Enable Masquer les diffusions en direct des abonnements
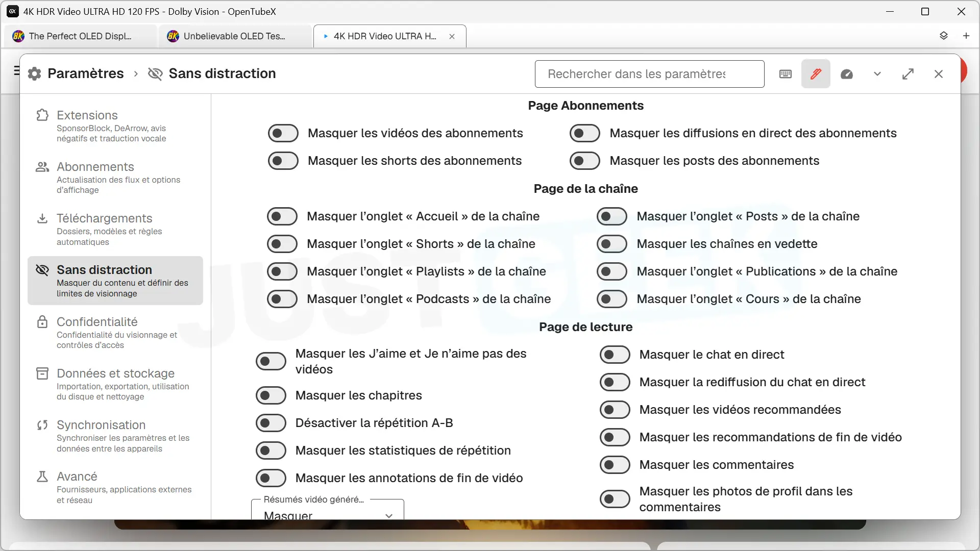Screen dimensions: 980x551 click(585, 134)
